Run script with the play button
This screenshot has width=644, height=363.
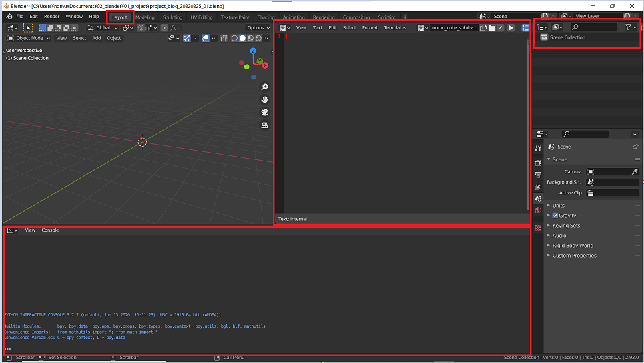[511, 28]
